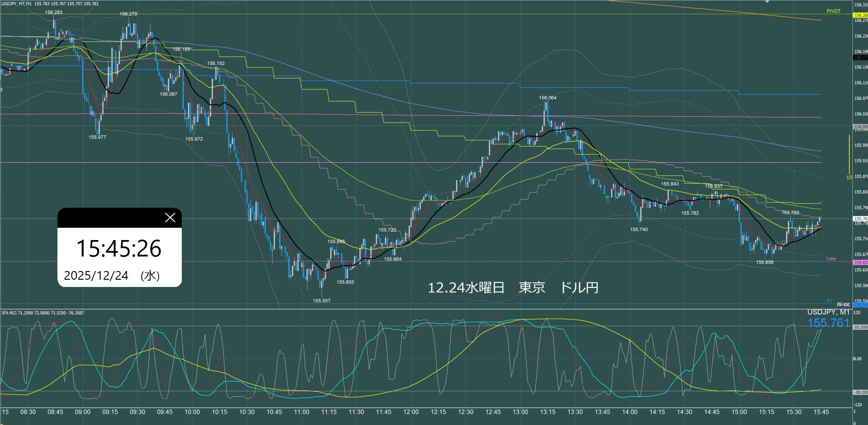Click the 12:00 mark on time axis
Image resolution: width=868 pixels, height=425 pixels.
click(x=411, y=412)
